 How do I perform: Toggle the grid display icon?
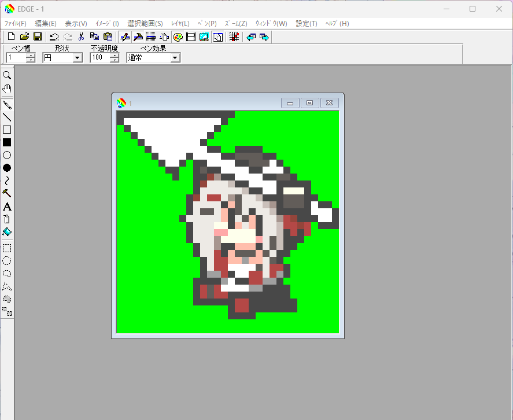click(x=234, y=37)
